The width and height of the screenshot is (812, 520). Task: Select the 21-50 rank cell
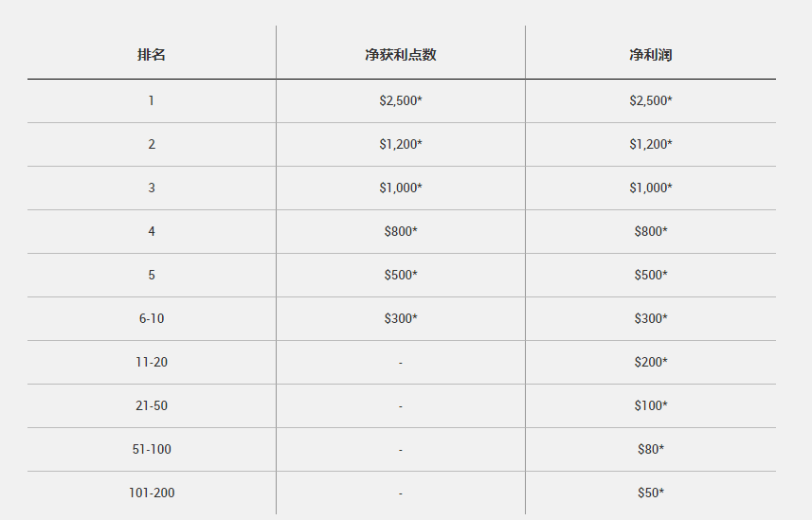pos(152,405)
